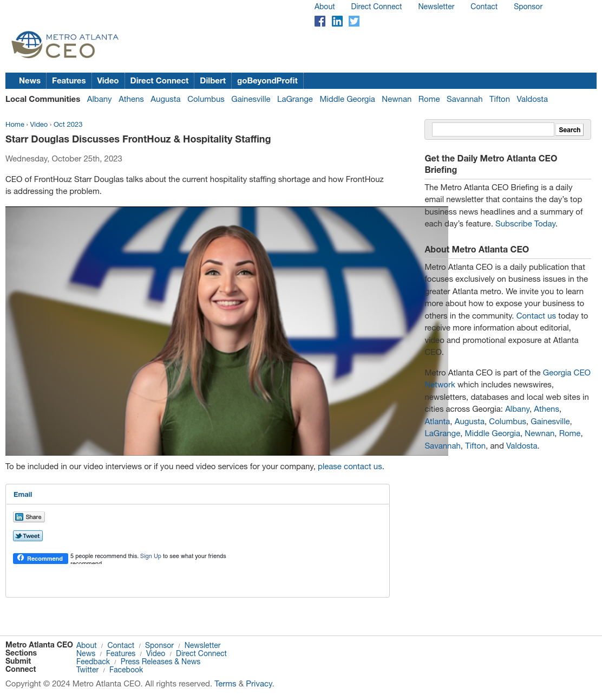Image resolution: width=602 pixels, height=700 pixels.
Task: Go to Tifton in Local Communities bar
Action: pyautogui.click(x=500, y=99)
